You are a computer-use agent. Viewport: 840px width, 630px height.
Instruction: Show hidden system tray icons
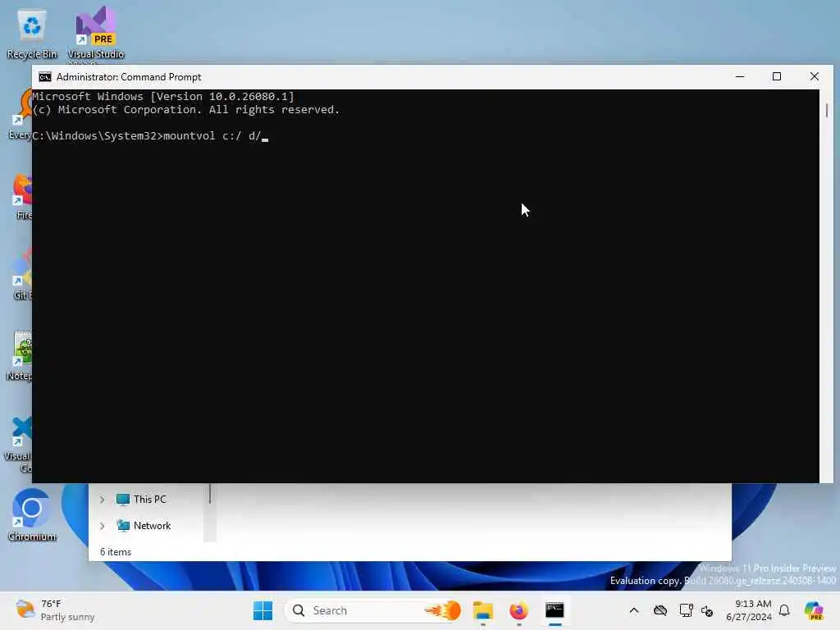[634, 610]
